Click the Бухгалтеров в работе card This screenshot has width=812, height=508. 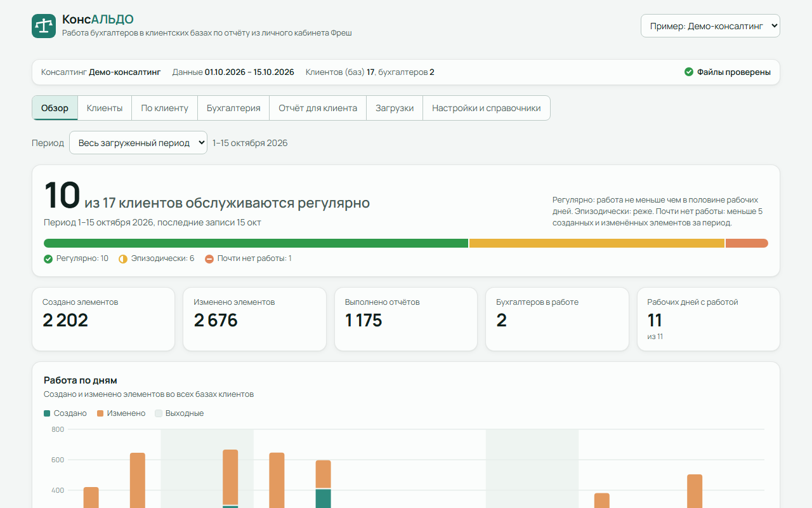(x=557, y=319)
